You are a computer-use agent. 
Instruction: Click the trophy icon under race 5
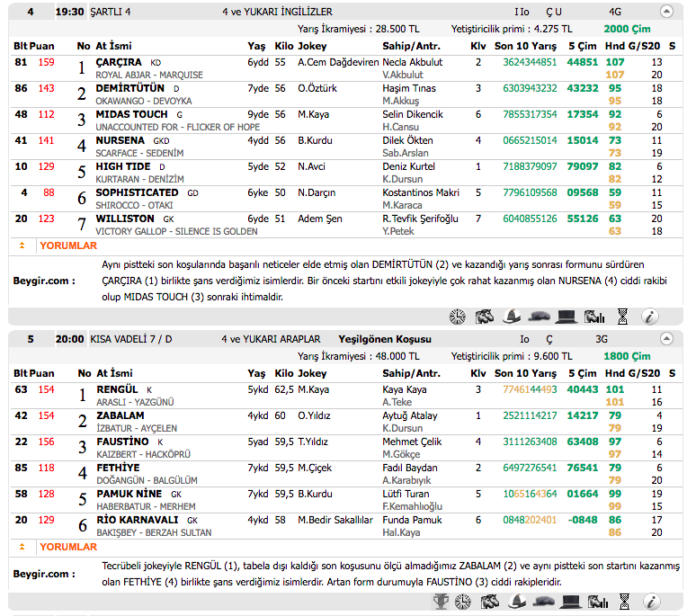441,601
